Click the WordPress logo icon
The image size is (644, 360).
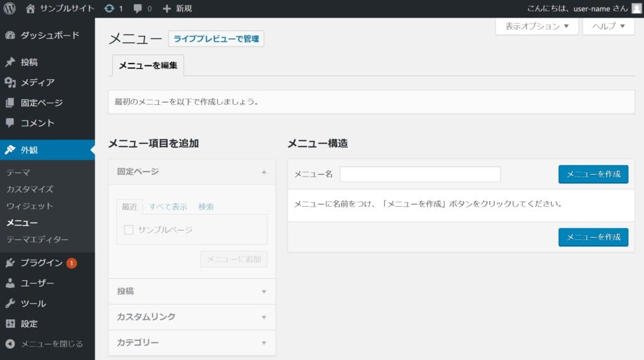(9, 9)
